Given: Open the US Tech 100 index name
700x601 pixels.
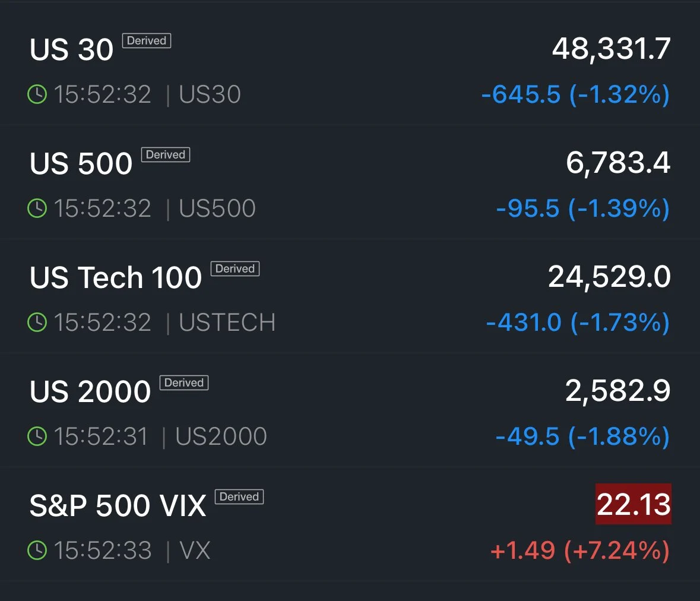Looking at the screenshot, I should coord(116,277).
